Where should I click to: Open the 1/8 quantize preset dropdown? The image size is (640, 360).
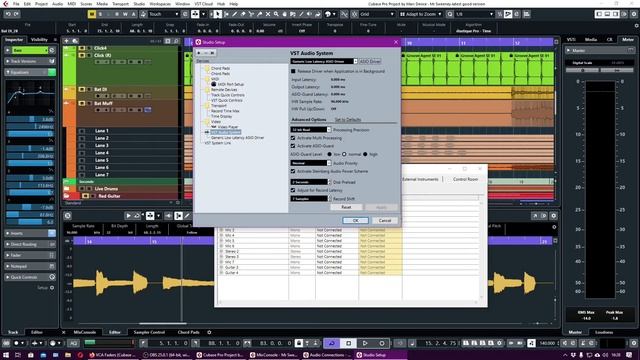[475, 14]
